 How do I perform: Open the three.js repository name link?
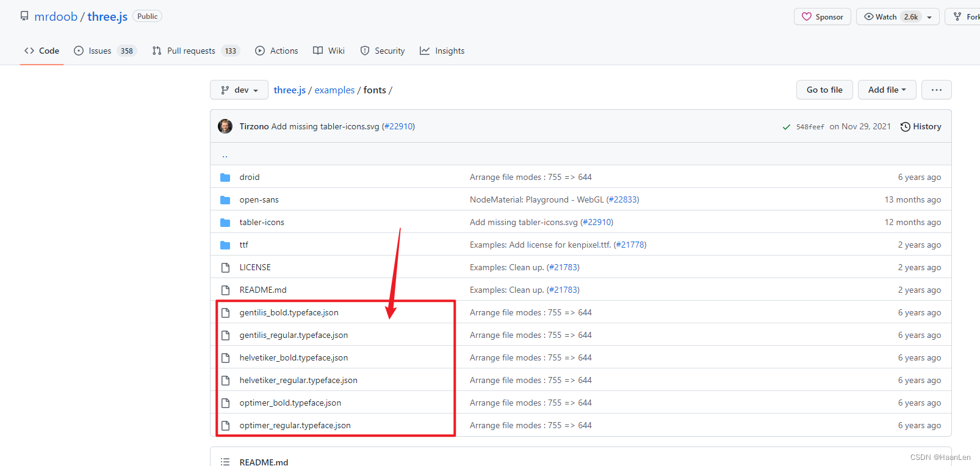coord(107,16)
